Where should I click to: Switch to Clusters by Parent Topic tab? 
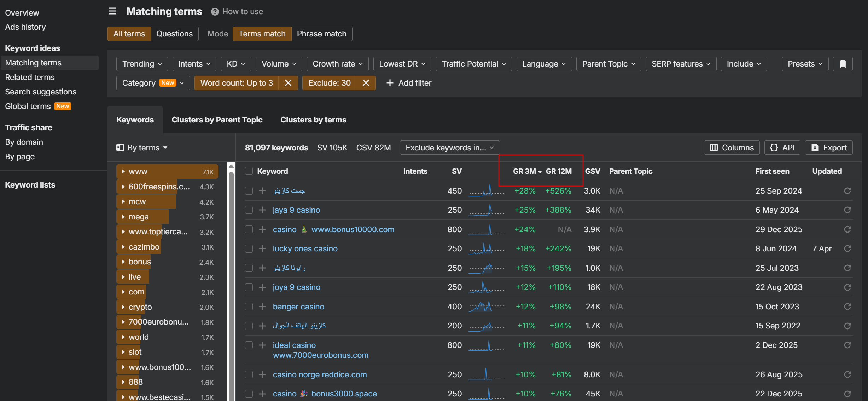217,120
